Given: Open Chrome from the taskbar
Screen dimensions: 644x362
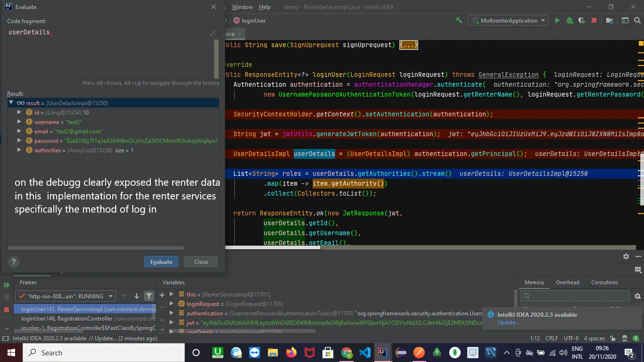Looking at the screenshot, I should tap(347, 353).
